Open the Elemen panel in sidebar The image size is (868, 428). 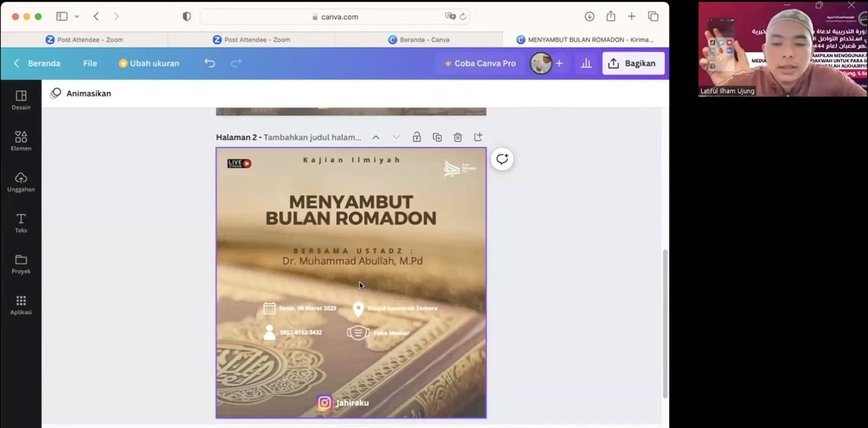click(x=21, y=140)
